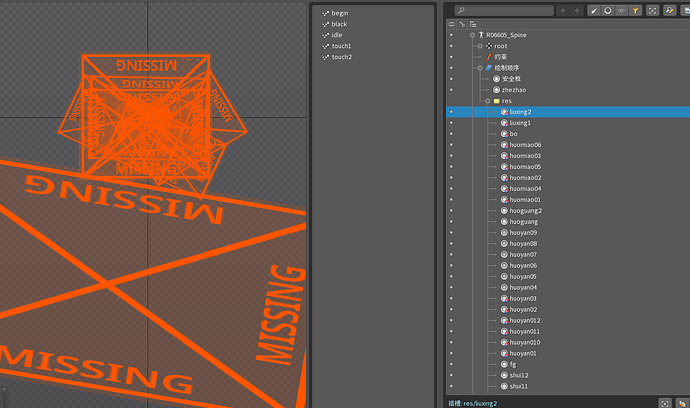This screenshot has width=690, height=408.
Task: Expand the root bone node
Action: click(480, 46)
